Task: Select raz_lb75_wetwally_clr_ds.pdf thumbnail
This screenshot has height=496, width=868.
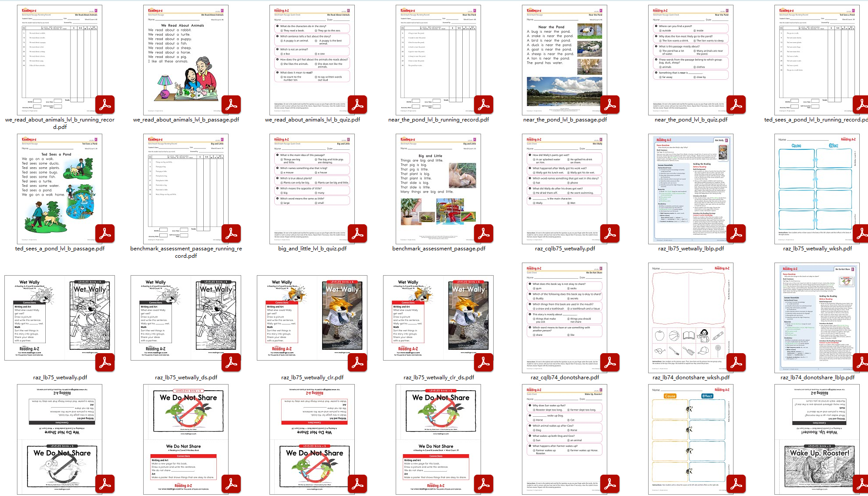Action: [x=438, y=317]
